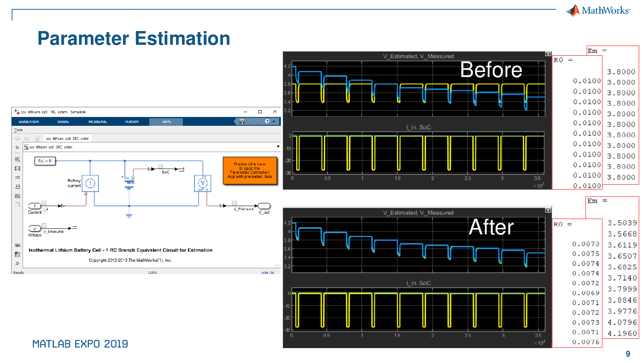
Task: Click the SoC signal logging badge
Action: [x=160, y=166]
